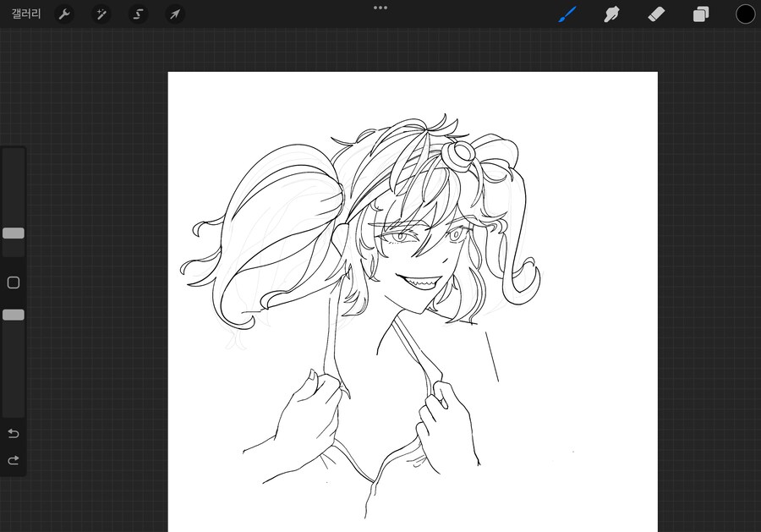Open the Layers panel
The width and height of the screenshot is (761, 532).
coord(700,14)
